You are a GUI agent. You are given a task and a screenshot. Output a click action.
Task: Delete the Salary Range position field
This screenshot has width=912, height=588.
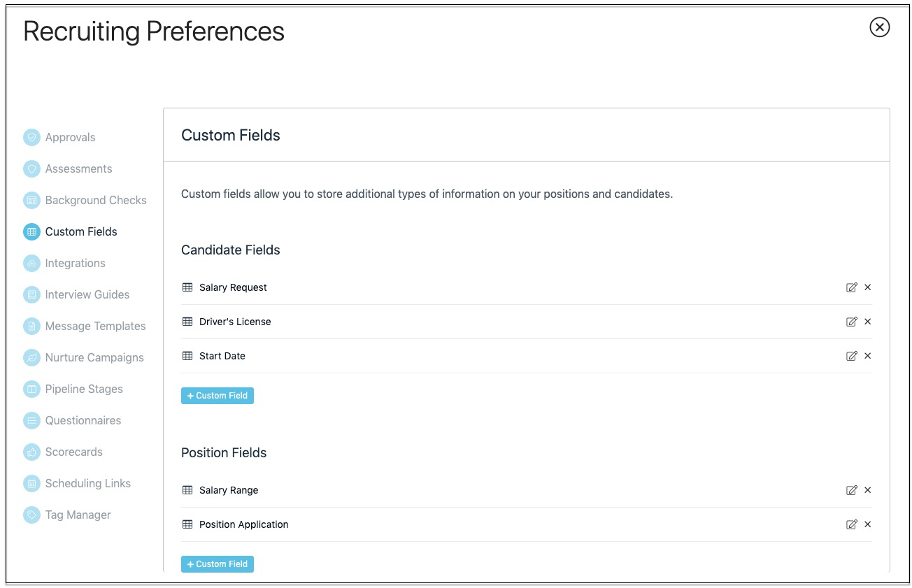pos(868,490)
